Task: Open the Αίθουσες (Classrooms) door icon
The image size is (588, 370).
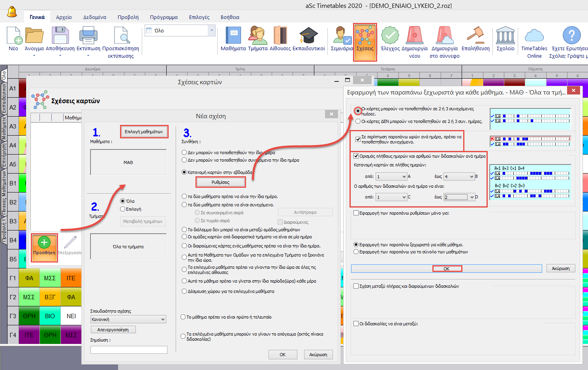Action: tap(280, 36)
